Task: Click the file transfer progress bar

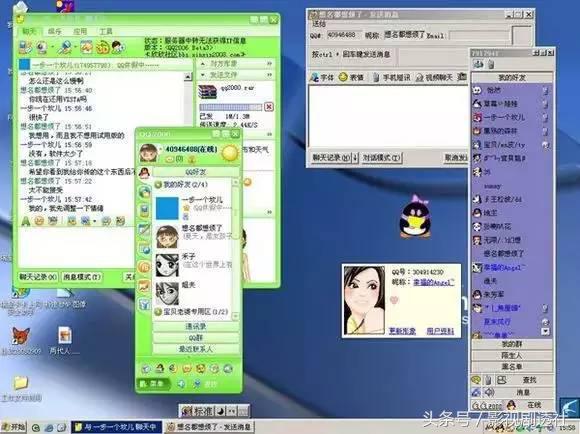Action: tap(230, 107)
